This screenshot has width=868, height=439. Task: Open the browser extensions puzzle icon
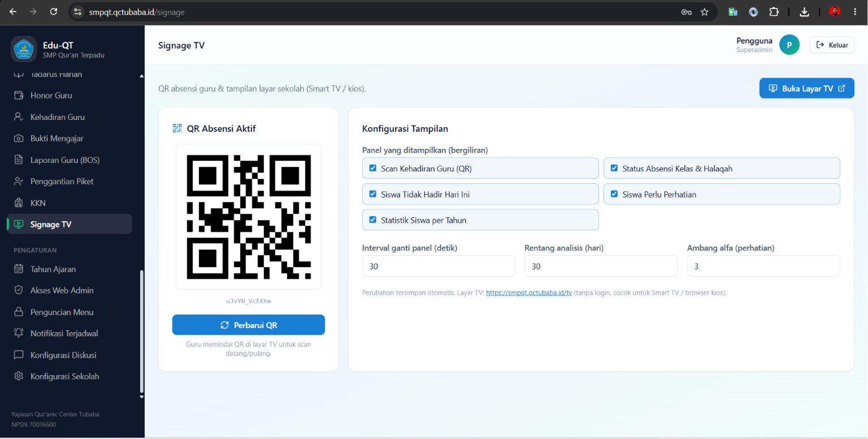click(774, 12)
